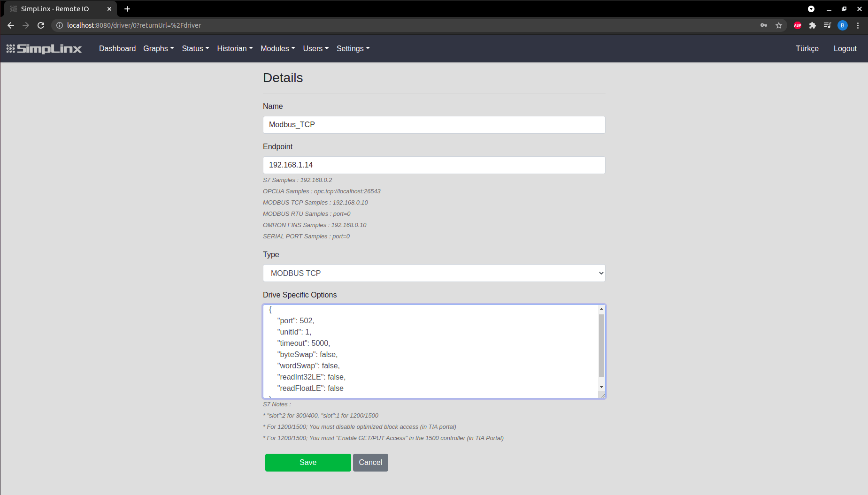The width and height of the screenshot is (868, 495).
Task: Open site information via the info icon
Action: point(59,25)
